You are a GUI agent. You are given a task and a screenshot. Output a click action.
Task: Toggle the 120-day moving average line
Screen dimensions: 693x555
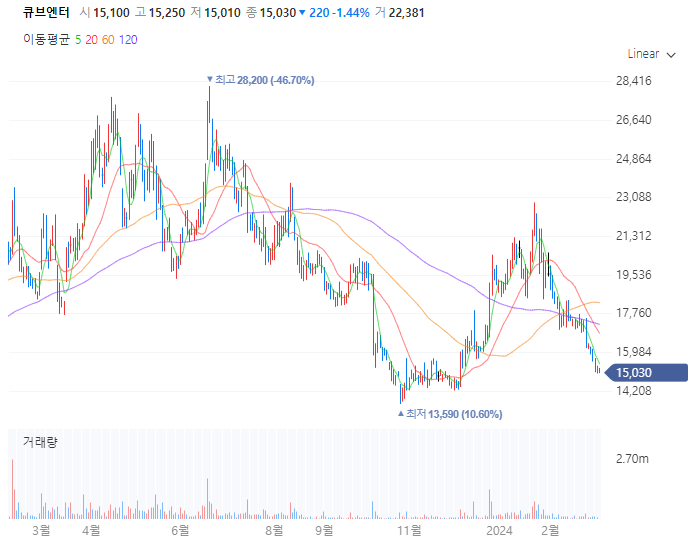[x=128, y=40]
